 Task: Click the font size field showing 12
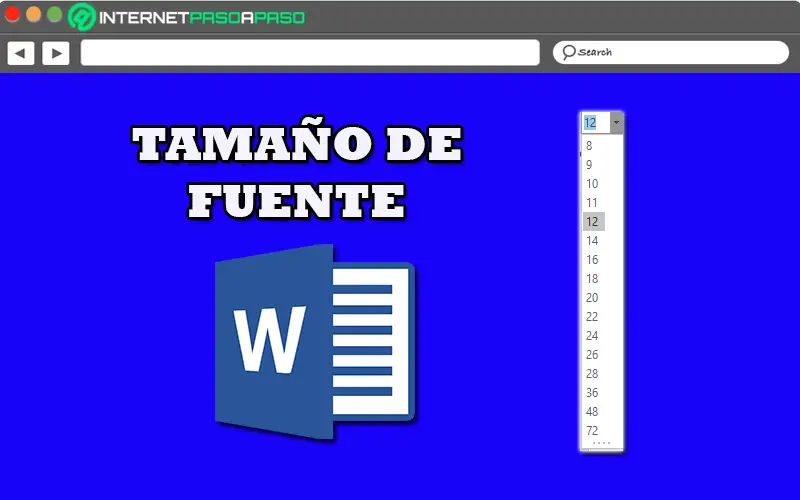click(x=595, y=122)
